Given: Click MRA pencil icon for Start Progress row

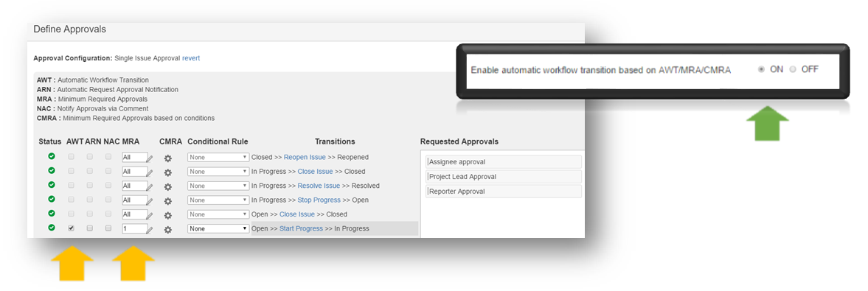Looking at the screenshot, I should 150,230.
